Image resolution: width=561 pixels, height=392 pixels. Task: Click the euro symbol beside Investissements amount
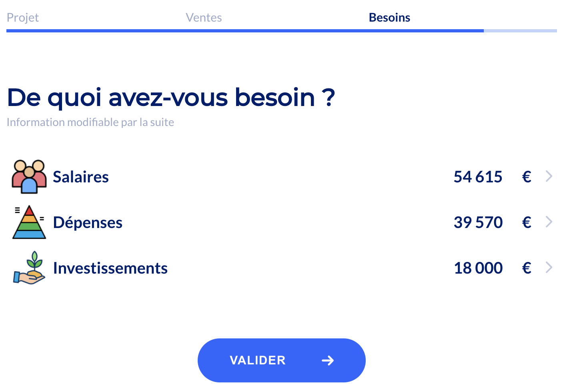pos(527,268)
